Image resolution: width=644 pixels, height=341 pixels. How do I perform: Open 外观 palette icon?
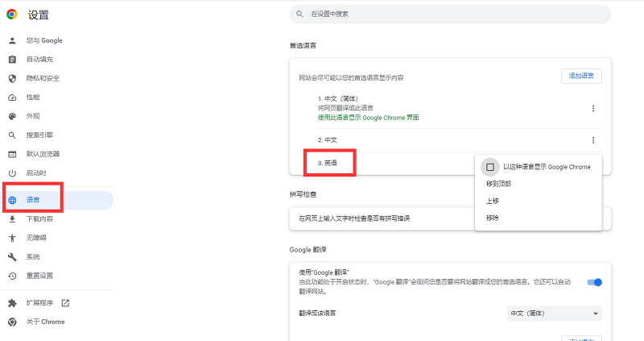tap(12, 116)
